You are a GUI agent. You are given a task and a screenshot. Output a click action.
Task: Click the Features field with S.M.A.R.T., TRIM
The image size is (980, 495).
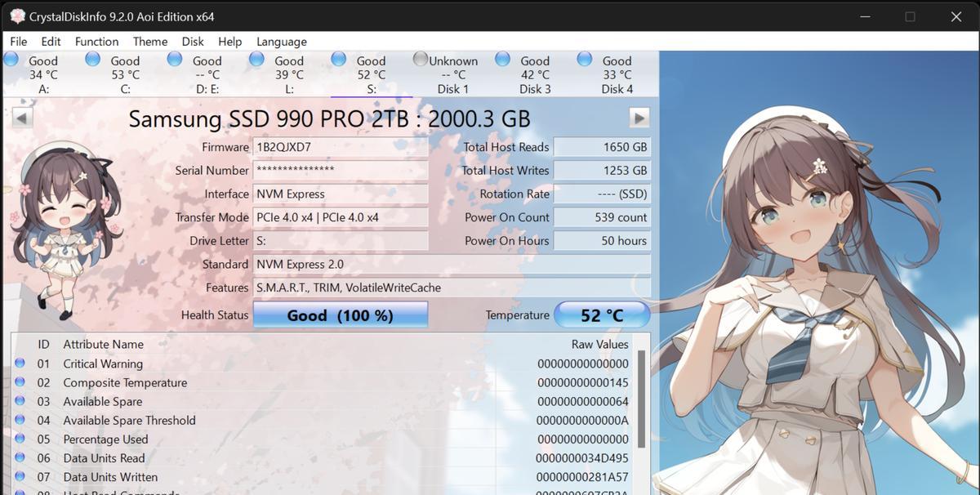point(452,288)
